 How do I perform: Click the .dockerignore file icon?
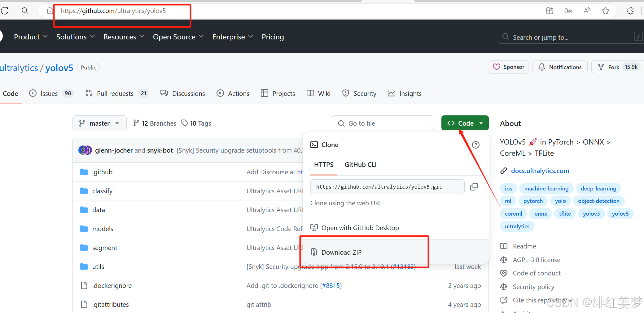point(84,285)
